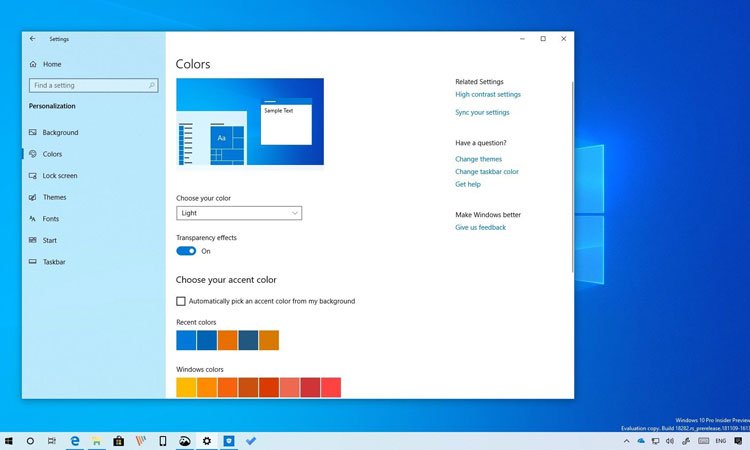750x450 pixels.
Task: Show hidden icons in the system tray
Action: (627, 440)
